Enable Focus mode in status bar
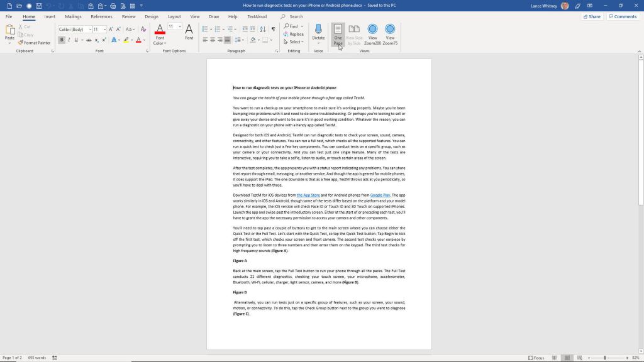The image size is (644, 362). pyautogui.click(x=535, y=358)
